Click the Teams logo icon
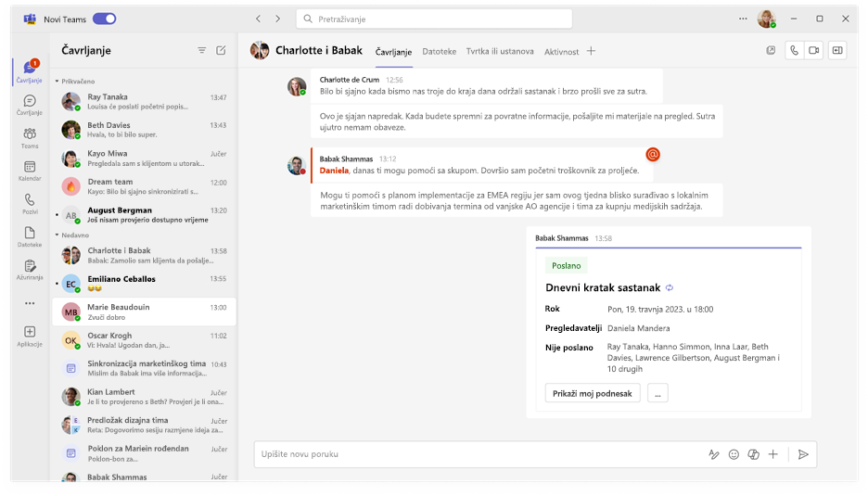868x496 pixels. click(x=30, y=19)
